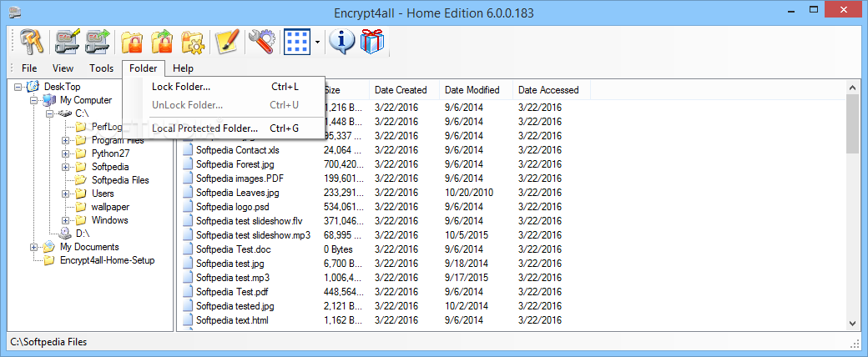Expand the Softpedia folder node

[x=65, y=167]
